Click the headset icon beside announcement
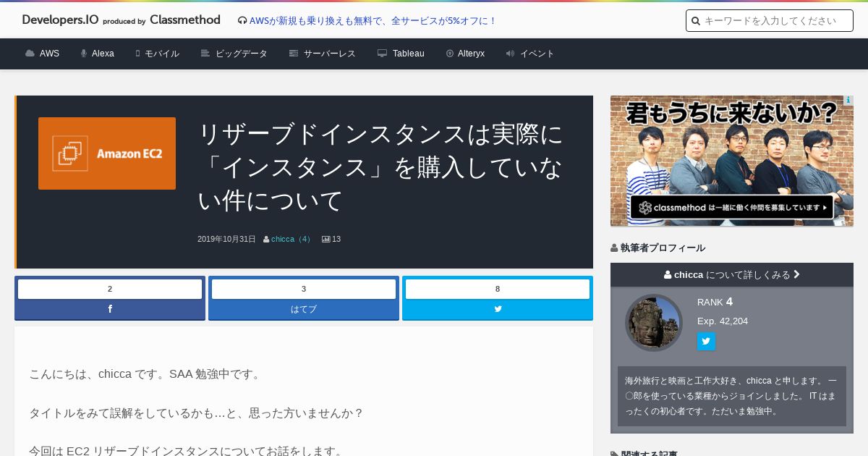Image resolution: width=868 pixels, height=456 pixels. click(242, 21)
